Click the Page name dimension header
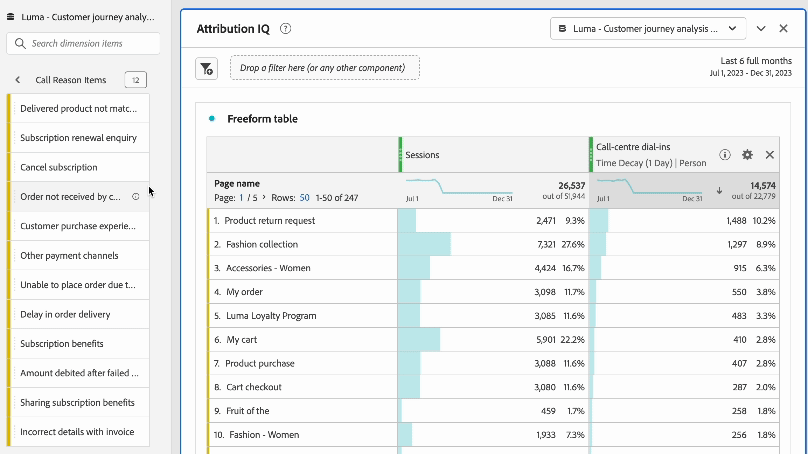The image size is (808, 454). (237, 183)
